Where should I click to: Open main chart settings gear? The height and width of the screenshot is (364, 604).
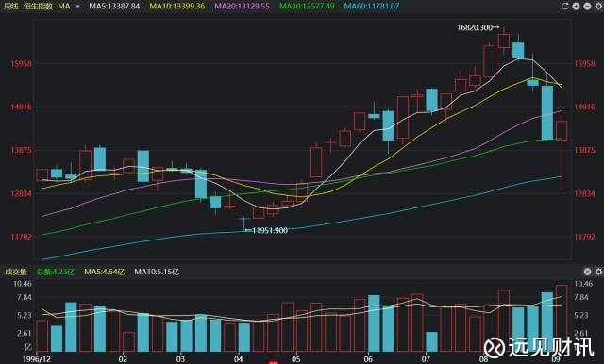[599, 7]
